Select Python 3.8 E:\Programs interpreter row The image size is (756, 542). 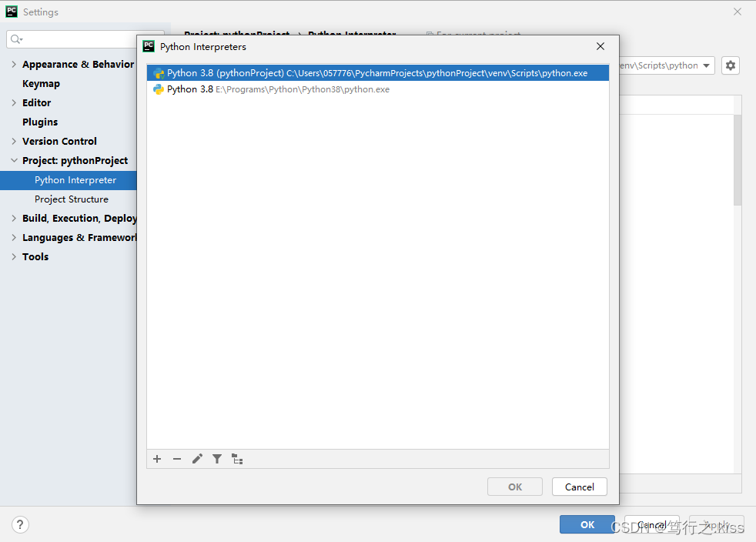[x=377, y=89]
